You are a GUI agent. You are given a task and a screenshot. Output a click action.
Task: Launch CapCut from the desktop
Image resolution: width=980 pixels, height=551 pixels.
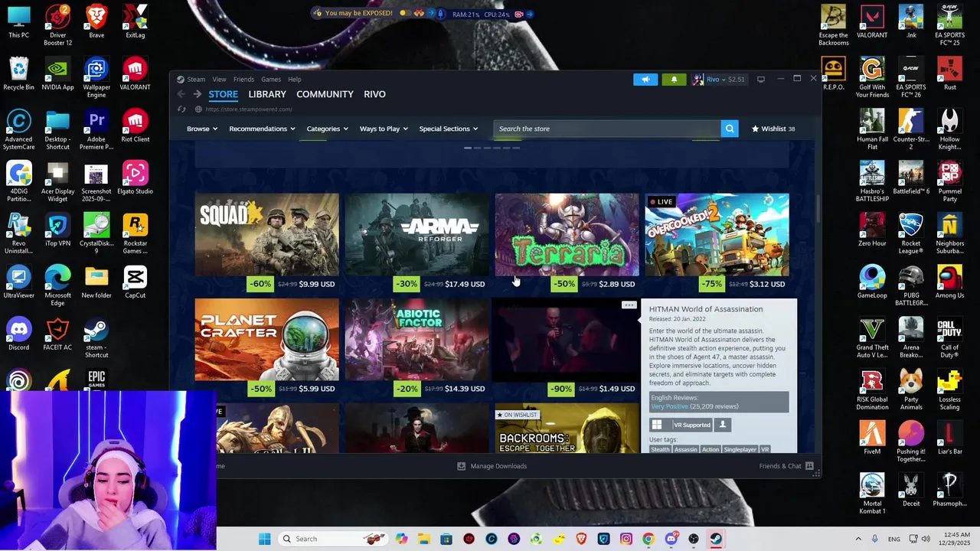click(135, 282)
